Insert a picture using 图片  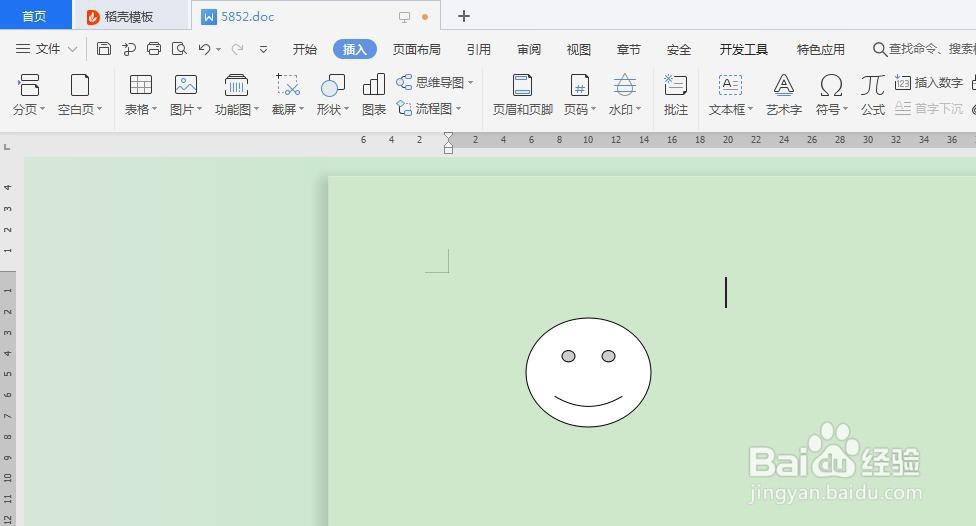tap(185, 94)
